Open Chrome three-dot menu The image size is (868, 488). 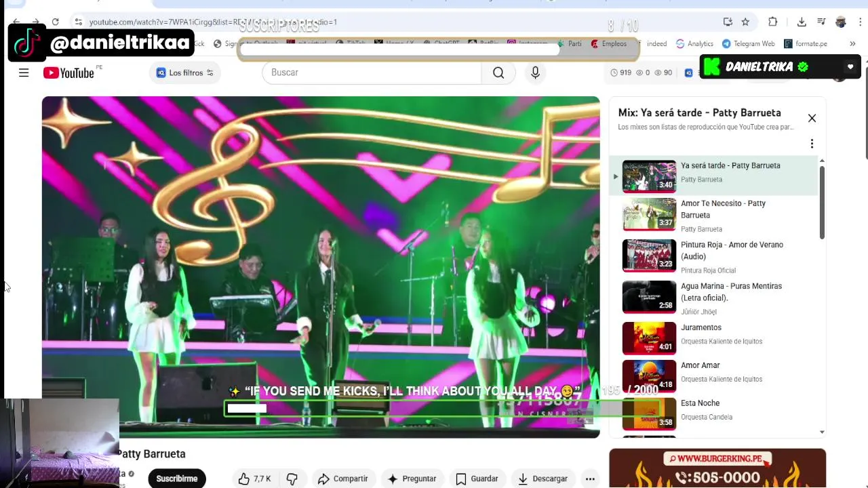coord(860,22)
